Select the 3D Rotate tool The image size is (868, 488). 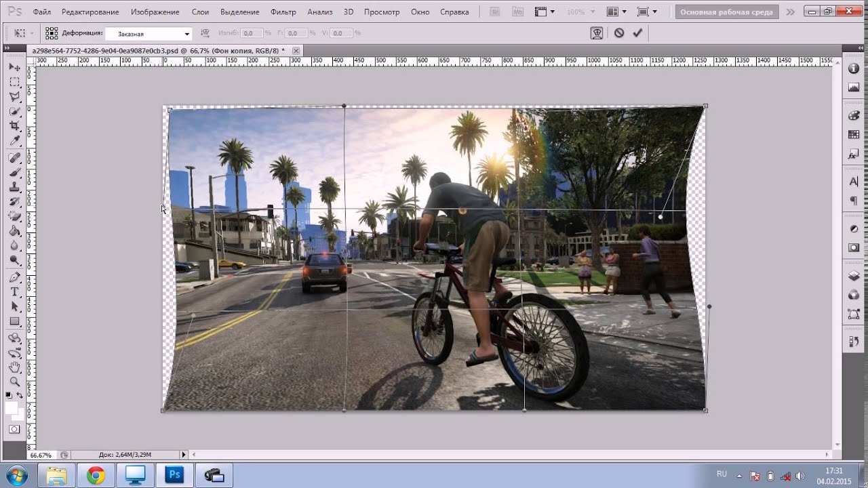(x=14, y=338)
